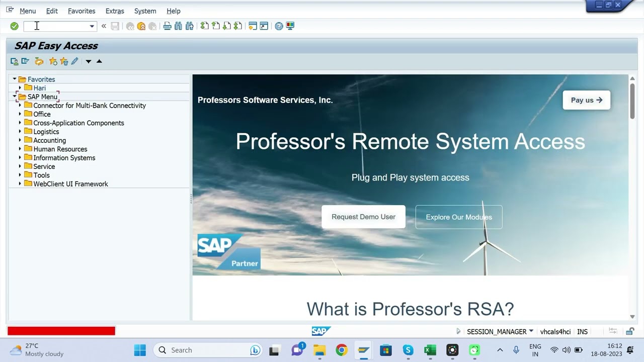This screenshot has width=644, height=362.
Task: Expand status bar with the triangle arrow
Action: [458, 331]
